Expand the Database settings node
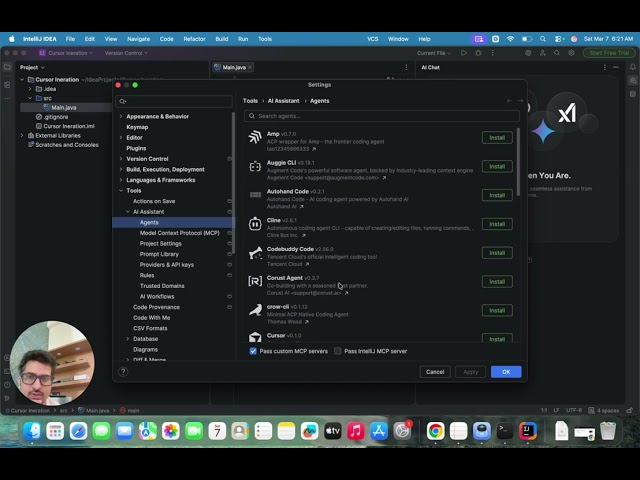 tap(128, 339)
